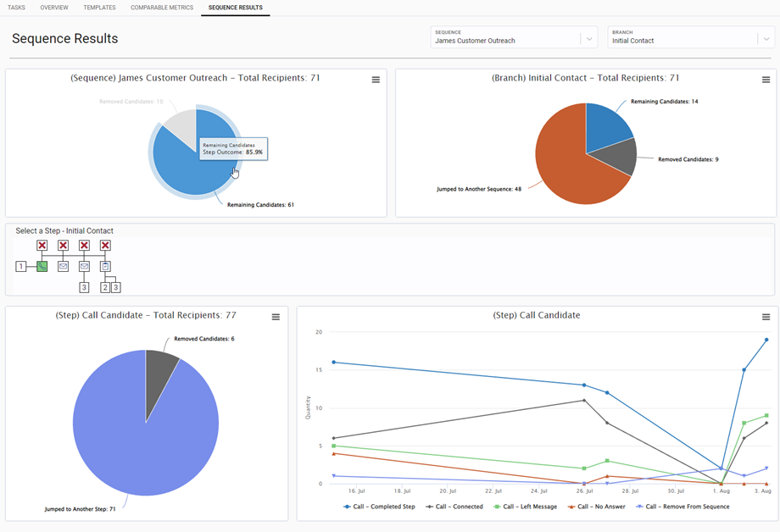The image size is (780, 532).
Task: Switch to the COMPARABLE METRICS tab
Action: click(x=162, y=7)
